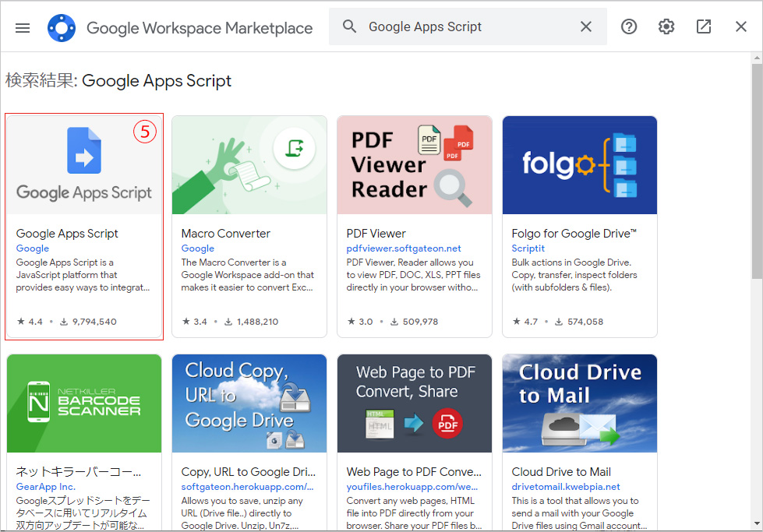Click the Macro Converter title
763x532 pixels.
226,234
